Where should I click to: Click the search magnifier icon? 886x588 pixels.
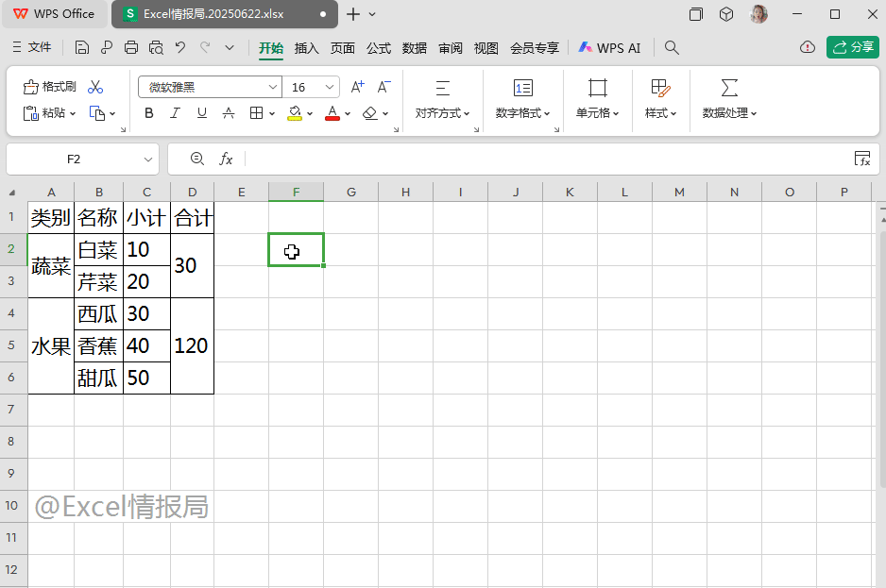672,47
